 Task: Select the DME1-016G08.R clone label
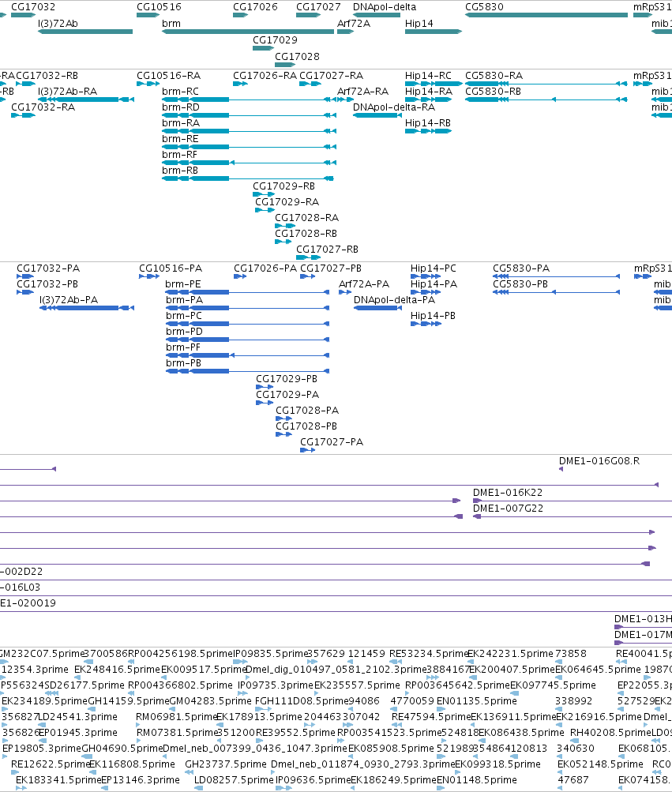pos(599,461)
